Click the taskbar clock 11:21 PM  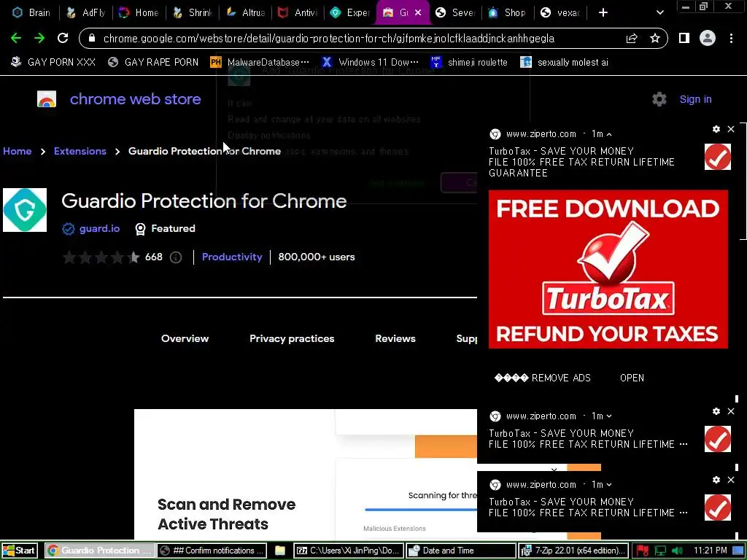click(711, 551)
